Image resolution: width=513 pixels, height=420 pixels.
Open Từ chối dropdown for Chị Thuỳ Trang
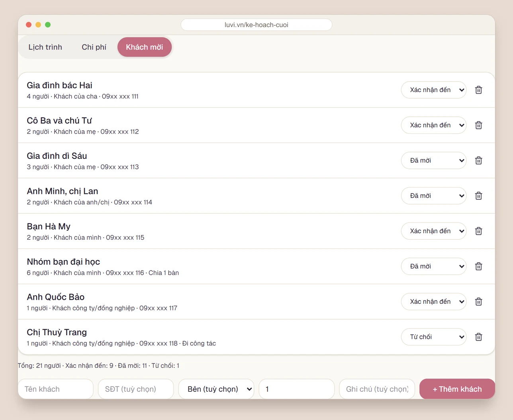(434, 337)
